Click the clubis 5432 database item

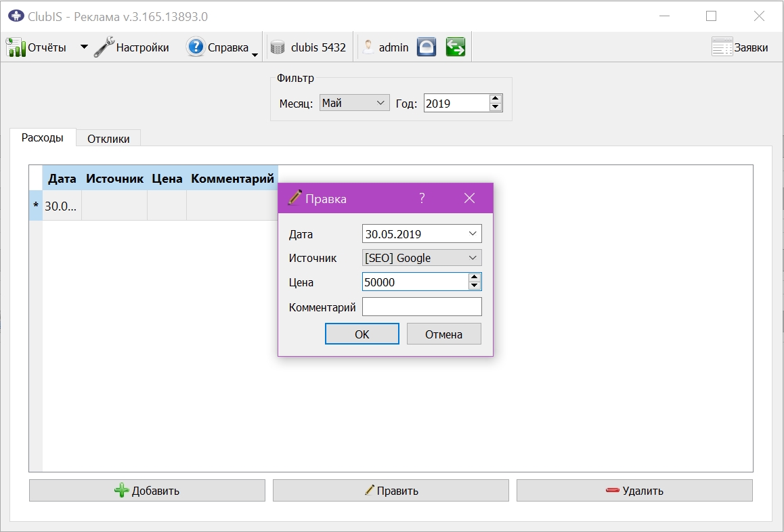pos(308,47)
